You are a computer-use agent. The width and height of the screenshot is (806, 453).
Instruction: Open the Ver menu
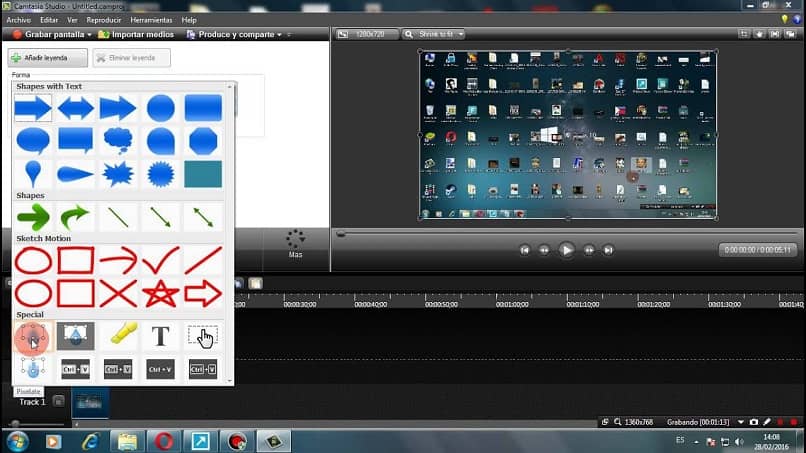point(72,20)
